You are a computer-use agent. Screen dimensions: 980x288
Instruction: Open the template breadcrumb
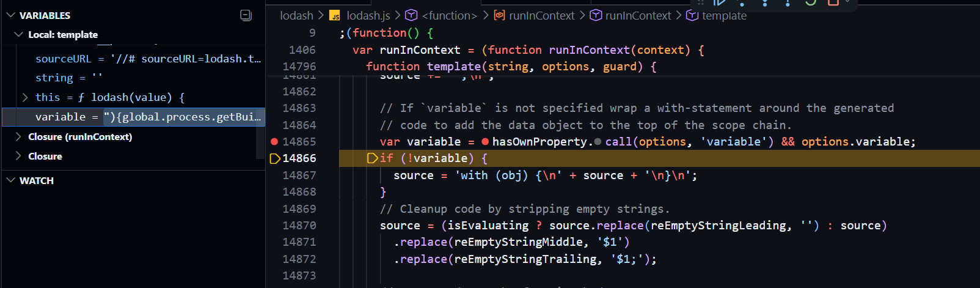point(724,15)
